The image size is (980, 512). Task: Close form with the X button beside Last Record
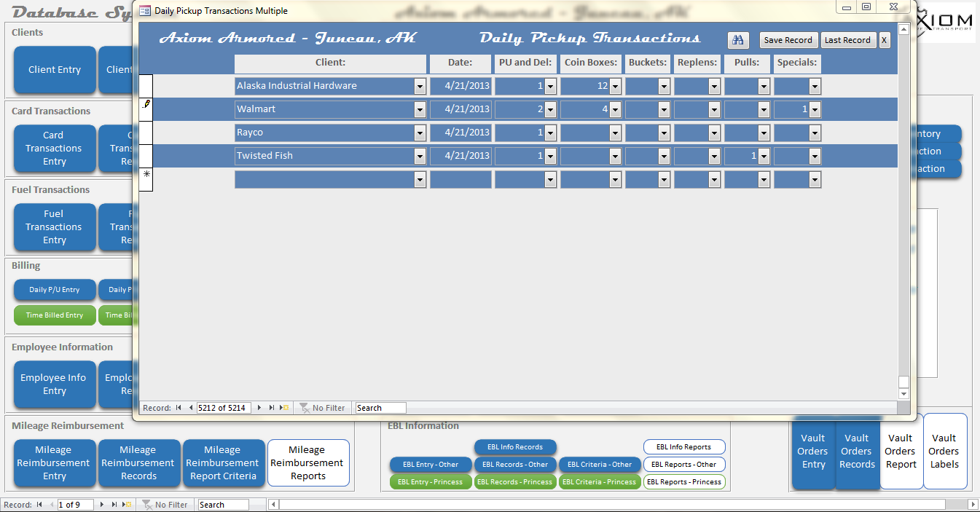click(x=884, y=40)
